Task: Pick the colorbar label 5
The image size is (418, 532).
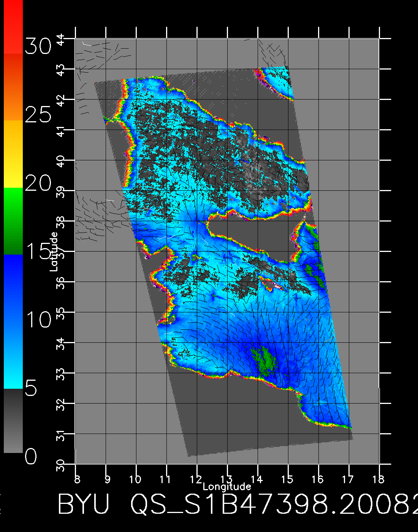Action: [x=31, y=388]
